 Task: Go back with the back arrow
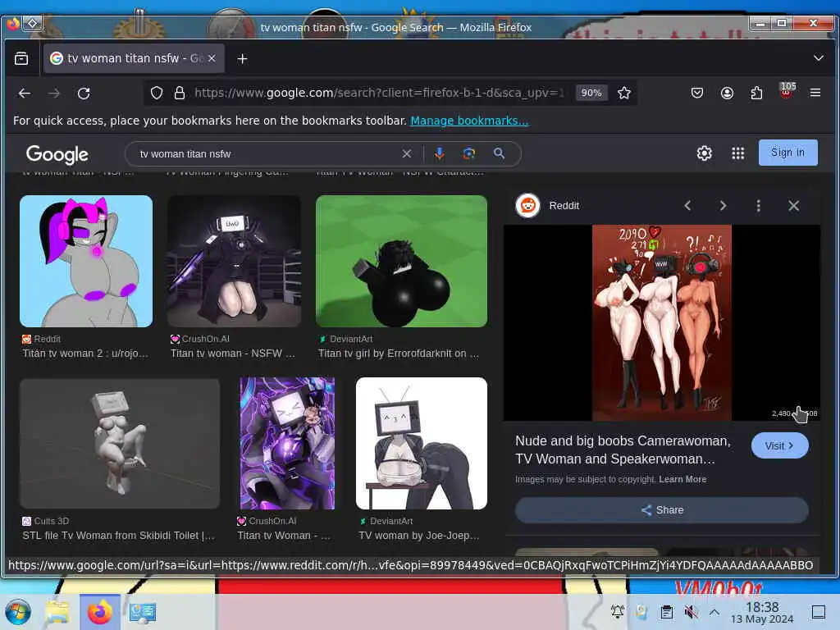click(x=25, y=94)
